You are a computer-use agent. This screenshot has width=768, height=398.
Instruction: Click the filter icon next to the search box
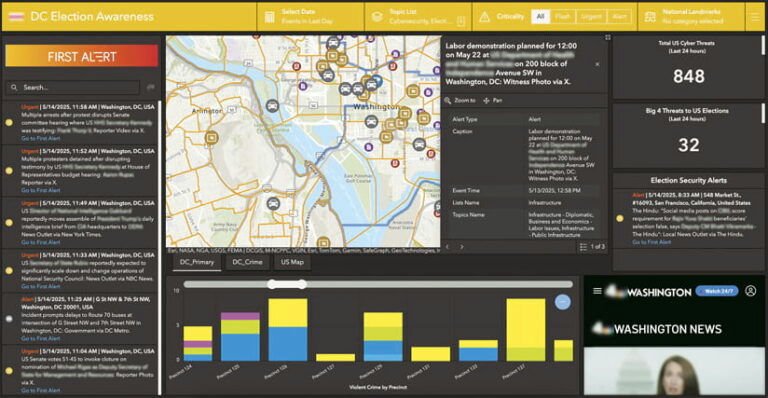pyautogui.click(x=150, y=87)
